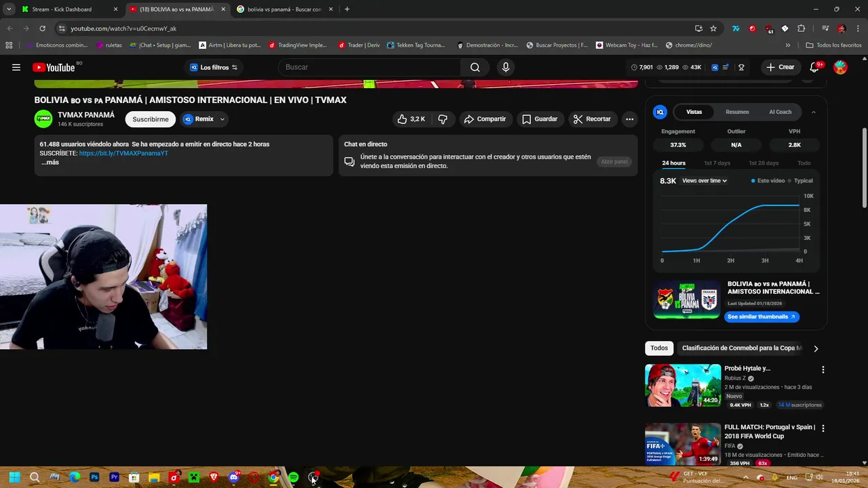Click the vidIQ logo in header stats bar
The image size is (868, 488).
coord(715,67)
